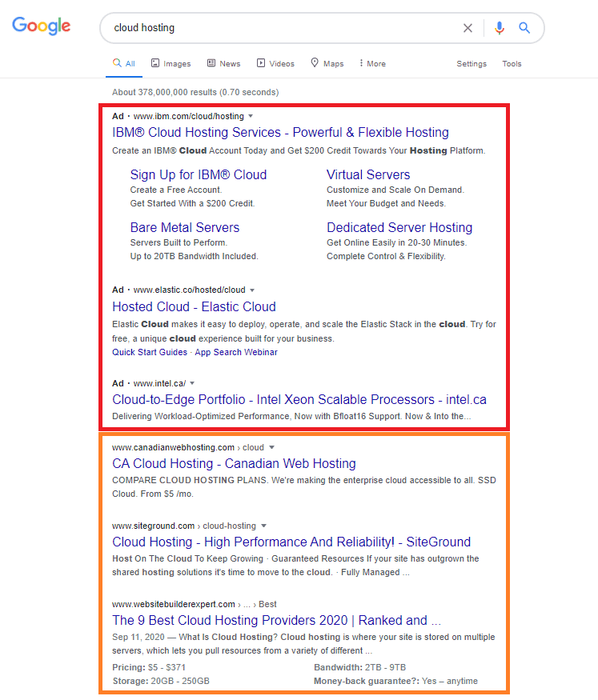Screen dimensions: 598x700
Task: Open Hosted Cloud - Elastic Cloud ad
Action: coord(194,306)
